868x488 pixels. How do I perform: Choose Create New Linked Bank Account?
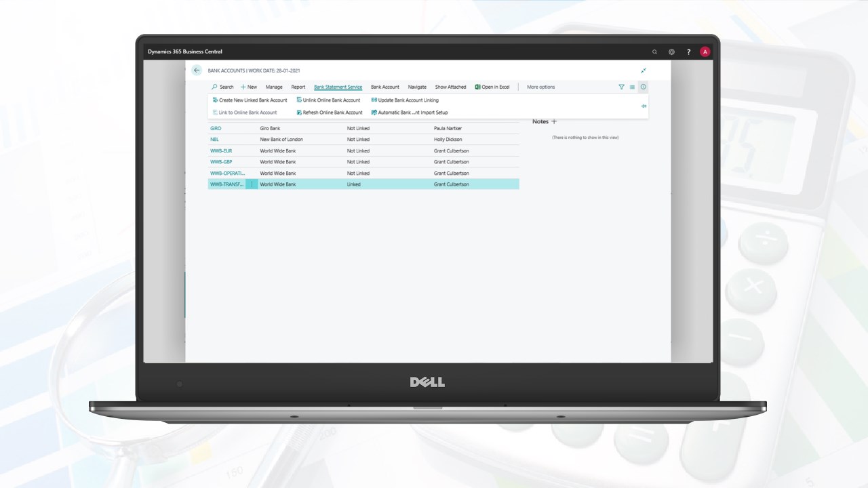click(250, 100)
